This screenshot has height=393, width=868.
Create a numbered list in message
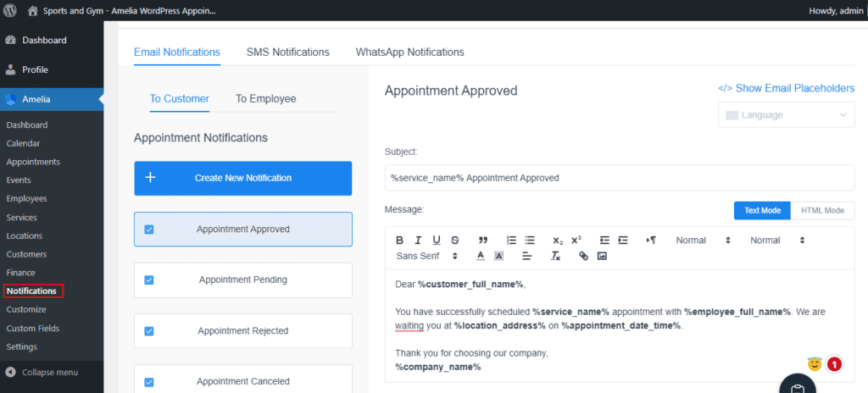pos(511,241)
